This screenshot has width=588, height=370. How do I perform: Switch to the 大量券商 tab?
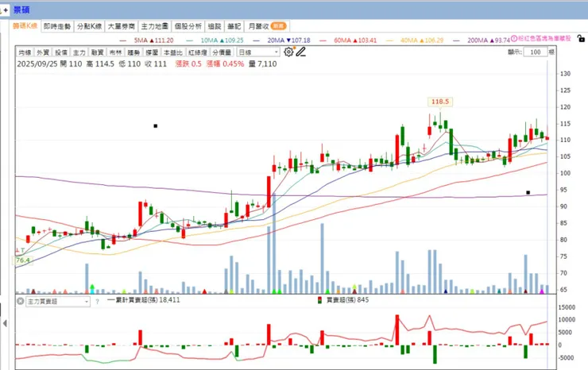[121, 26]
